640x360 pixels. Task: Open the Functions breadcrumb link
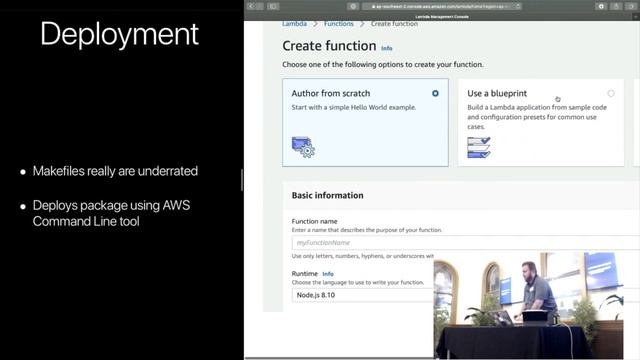(339, 24)
